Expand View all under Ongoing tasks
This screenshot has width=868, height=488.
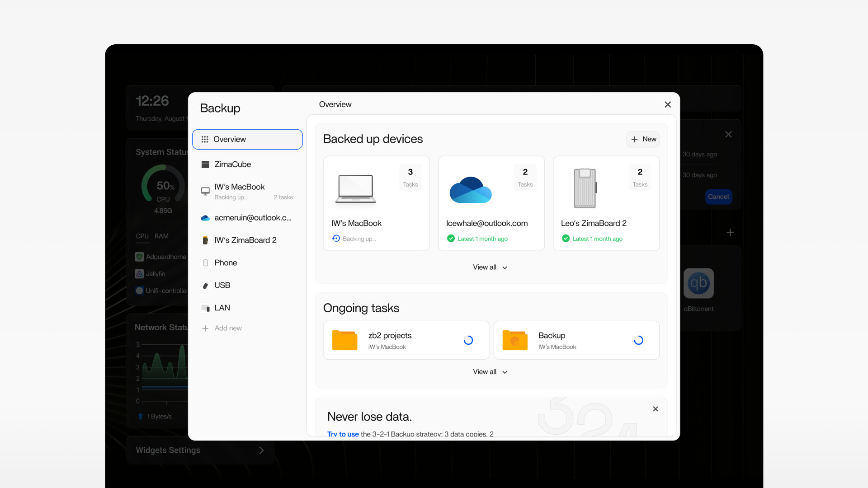[490, 372]
